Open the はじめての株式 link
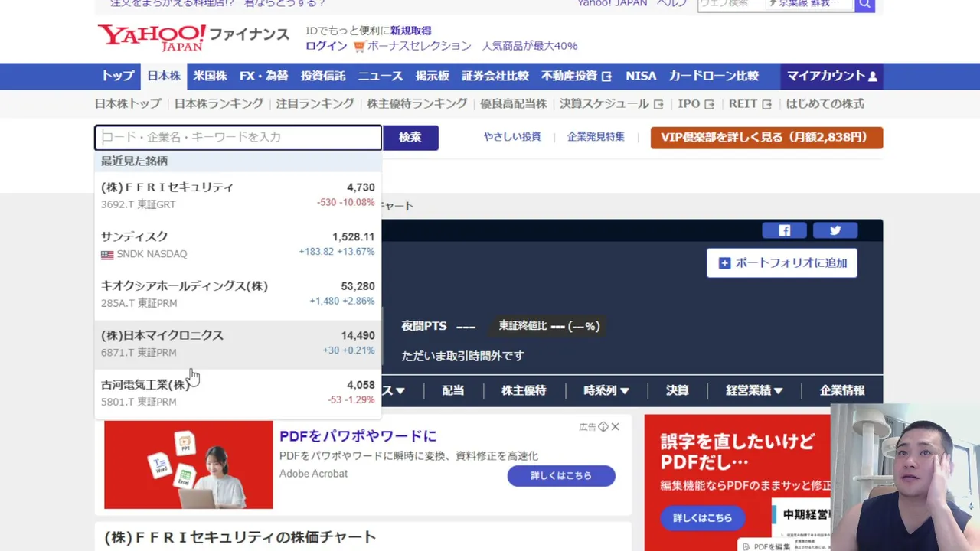The image size is (980, 551). (x=825, y=103)
